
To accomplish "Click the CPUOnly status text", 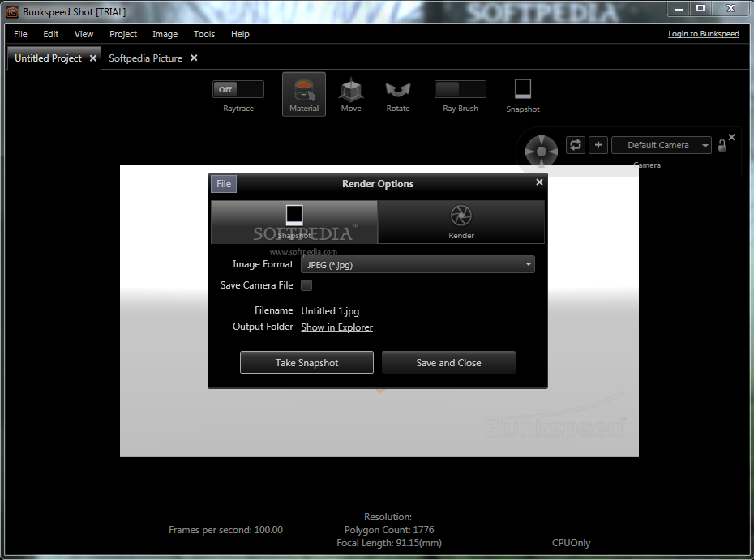I will coord(571,543).
